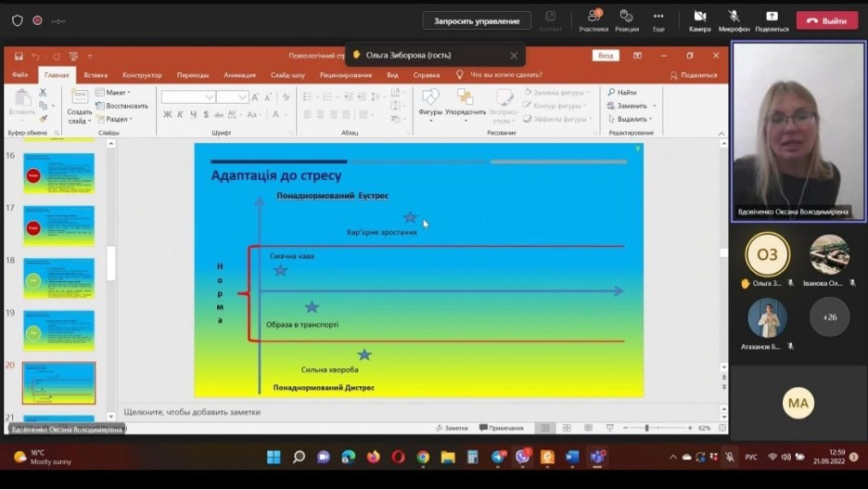Switch to Reading view icon in status bar
The image size is (868, 490).
tap(589, 428)
